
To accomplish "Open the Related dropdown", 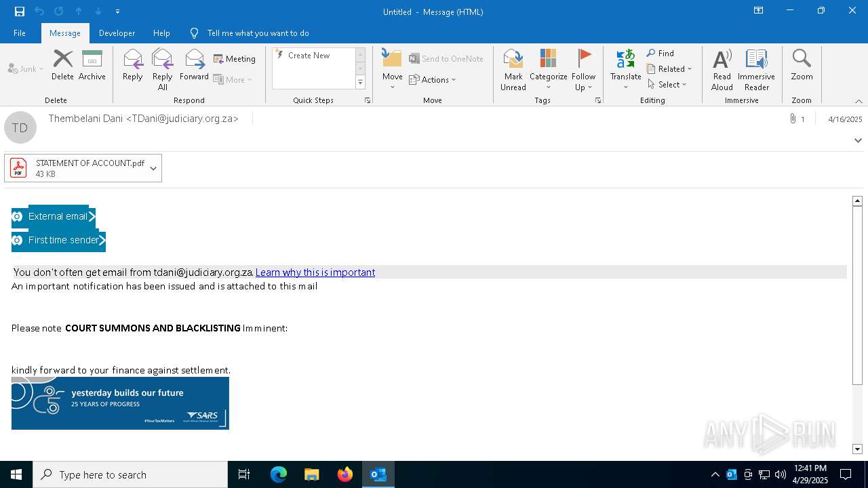I will [x=669, y=69].
